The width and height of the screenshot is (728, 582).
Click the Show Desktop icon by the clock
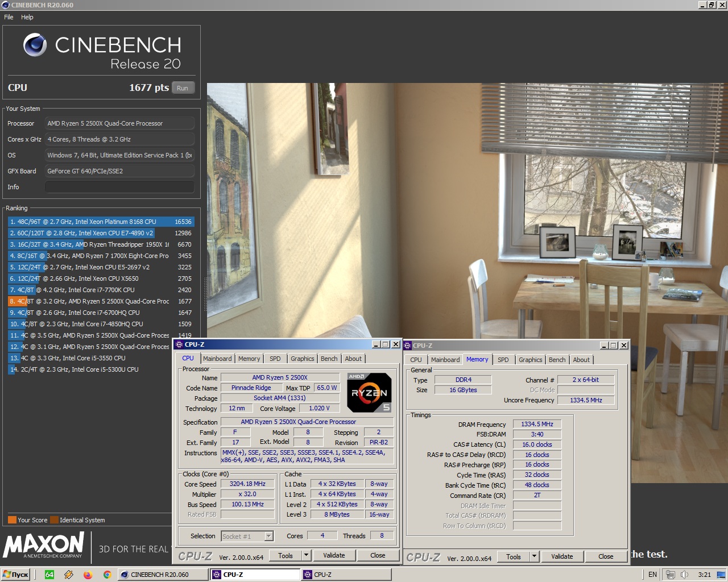click(x=721, y=575)
